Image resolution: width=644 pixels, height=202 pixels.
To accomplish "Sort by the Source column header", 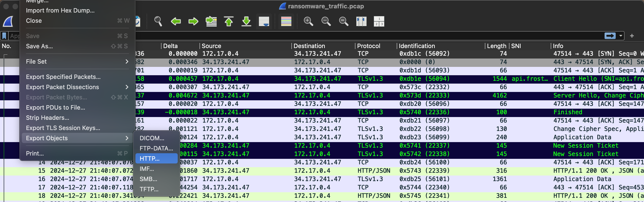I will 245,46.
